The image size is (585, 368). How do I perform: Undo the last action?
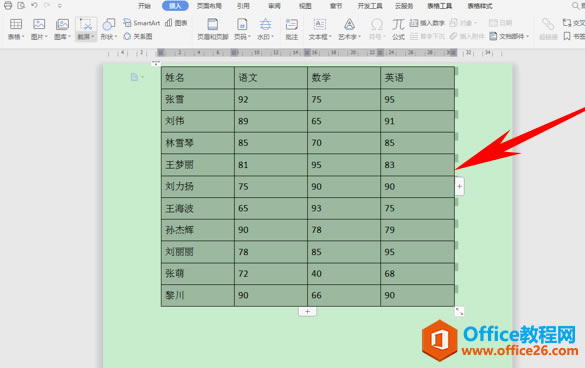tap(34, 5)
